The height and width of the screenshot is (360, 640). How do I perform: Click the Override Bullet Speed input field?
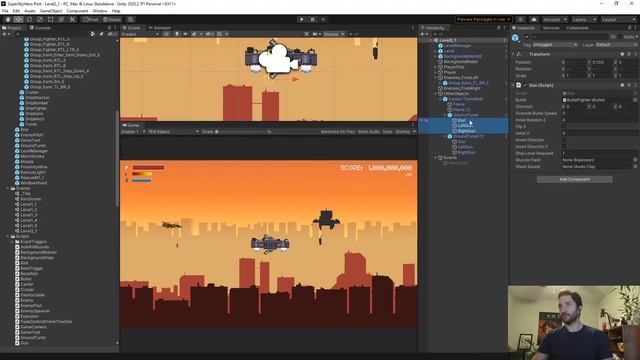[600, 113]
